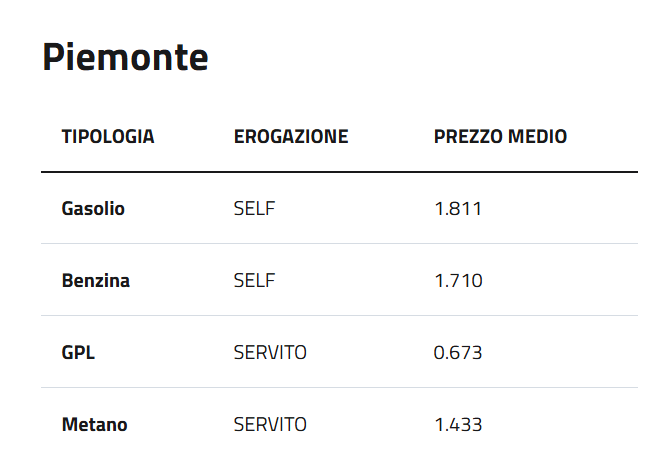Image resolution: width=657 pixels, height=455 pixels.
Task: Click SERVITO in the Metano row
Action: [270, 425]
